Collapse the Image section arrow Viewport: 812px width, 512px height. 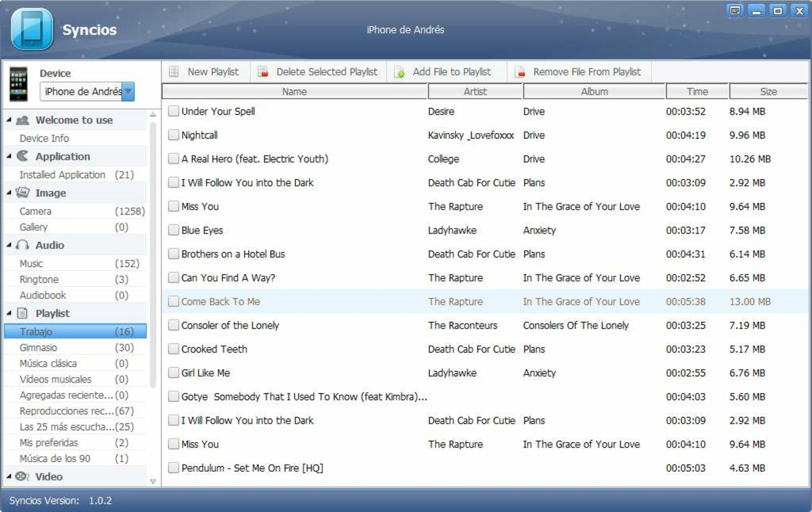click(x=9, y=193)
